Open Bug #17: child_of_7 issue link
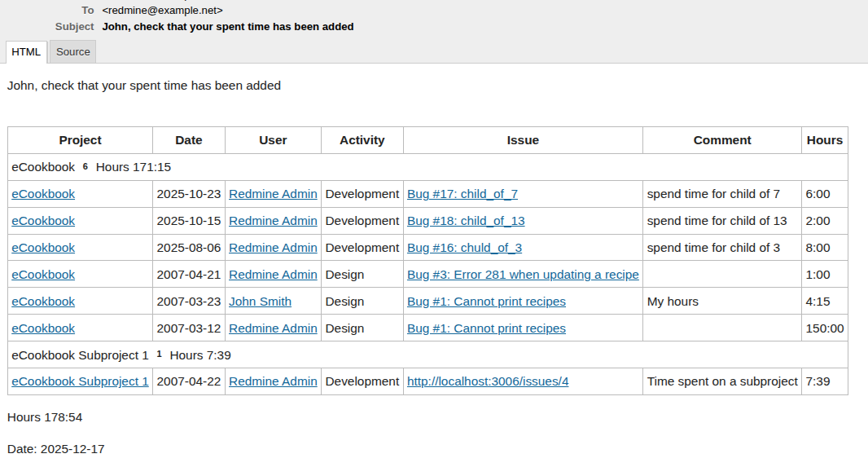Screen dimensions: 868x467 click(462, 194)
